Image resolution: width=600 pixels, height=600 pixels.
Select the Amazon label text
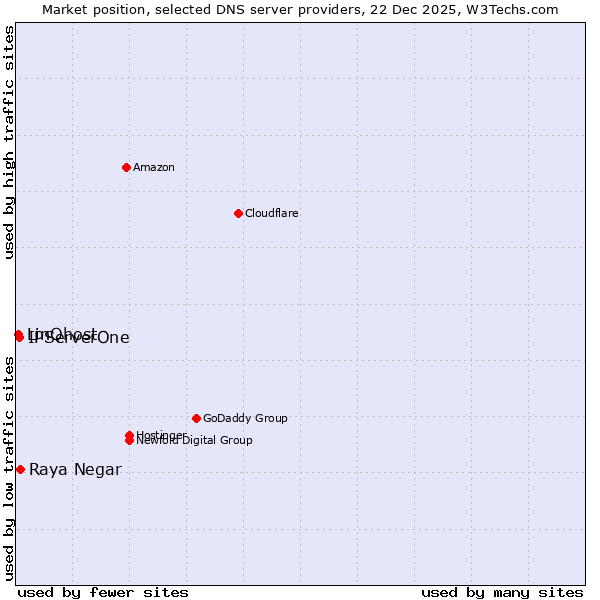[154, 168]
